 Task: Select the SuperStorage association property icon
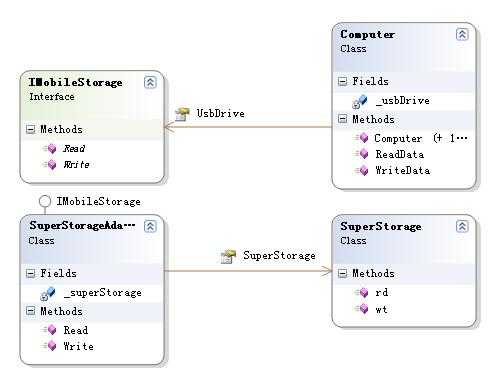pos(228,256)
